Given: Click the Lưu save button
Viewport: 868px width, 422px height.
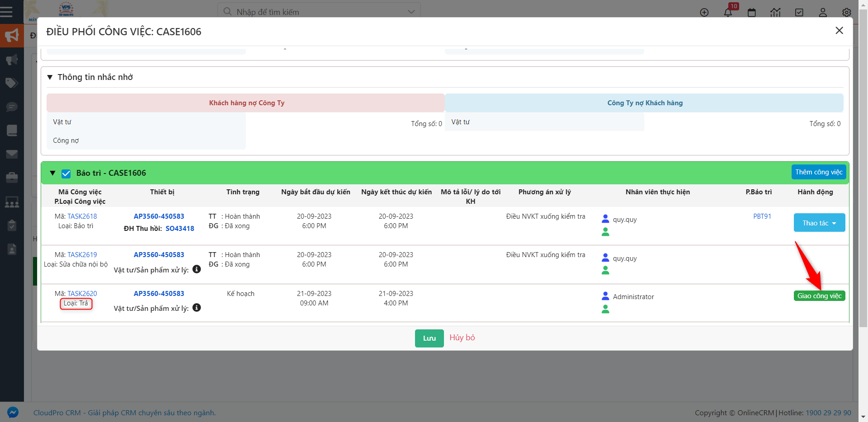Looking at the screenshot, I should click(429, 338).
